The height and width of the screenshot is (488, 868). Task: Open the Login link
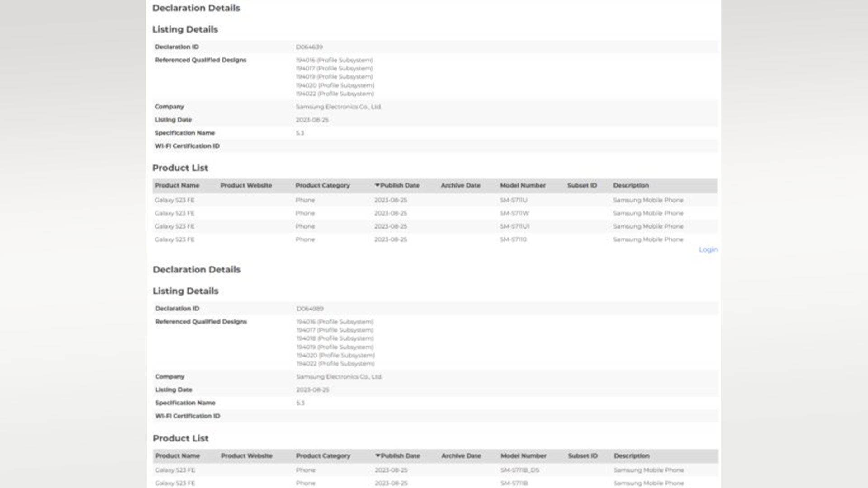pyautogui.click(x=708, y=249)
